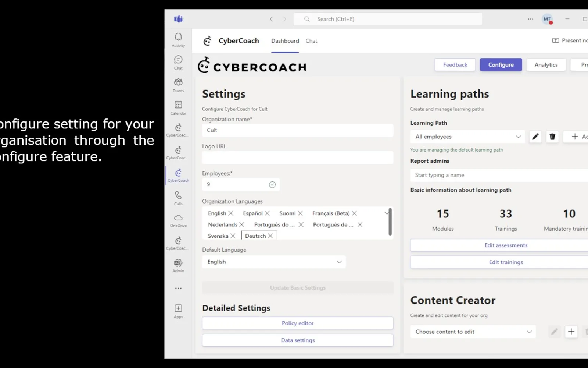Remove Español language tag

click(x=267, y=213)
